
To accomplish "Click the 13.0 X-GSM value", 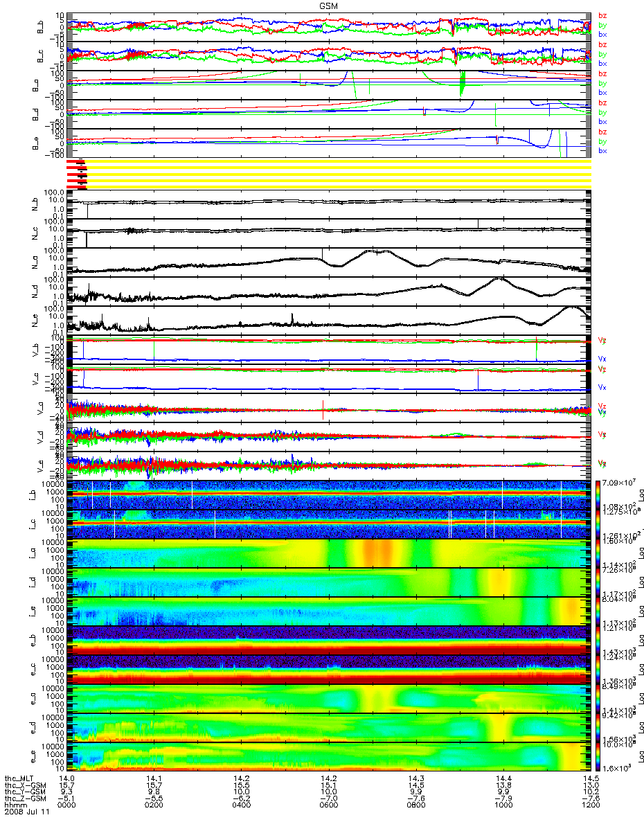I will click(590, 785).
